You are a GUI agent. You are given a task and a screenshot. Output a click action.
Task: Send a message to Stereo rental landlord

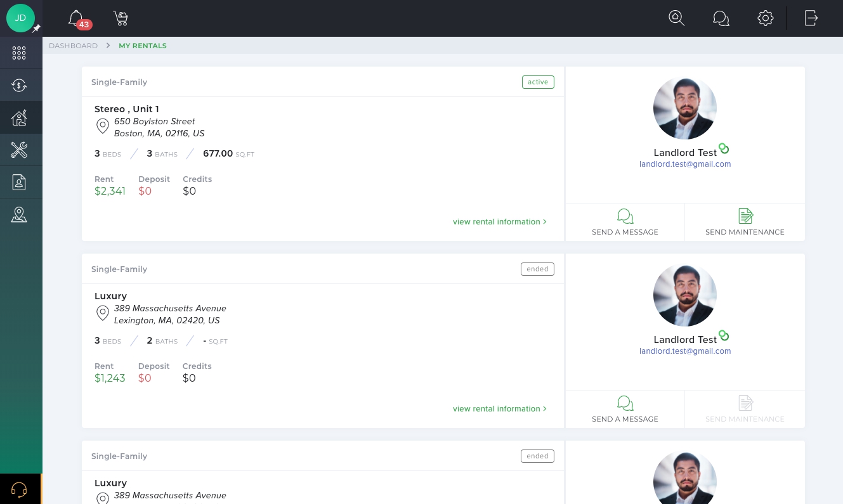pyautogui.click(x=625, y=223)
